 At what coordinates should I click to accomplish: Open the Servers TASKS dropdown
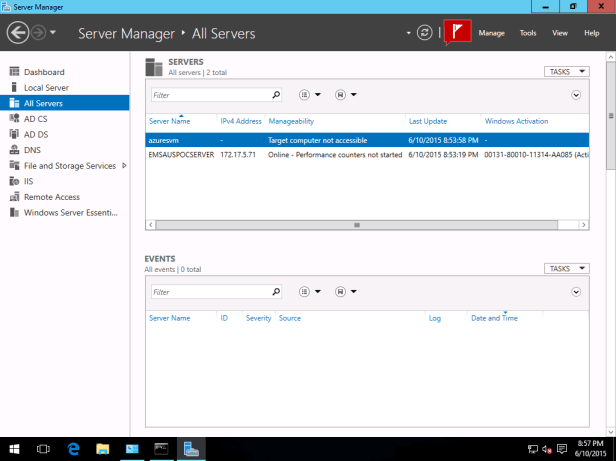(x=566, y=72)
